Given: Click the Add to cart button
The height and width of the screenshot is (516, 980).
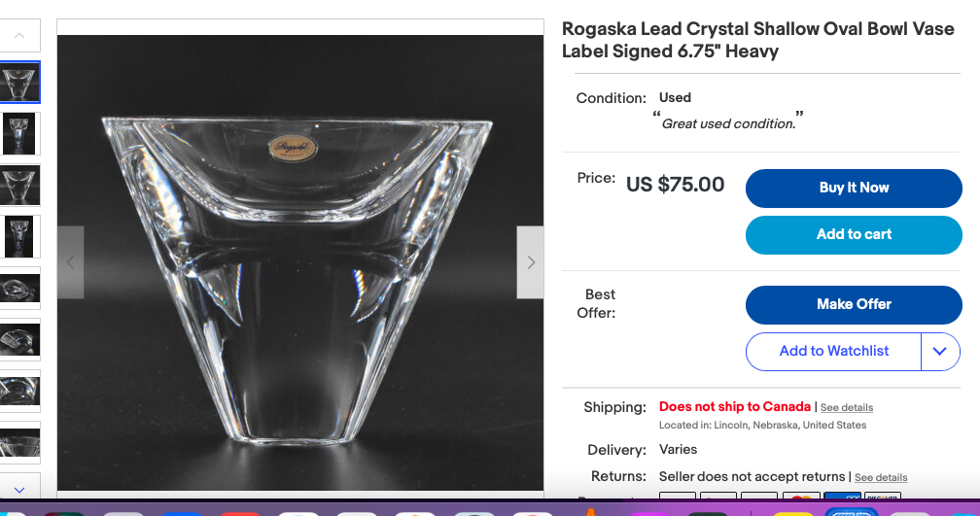Looking at the screenshot, I should coord(854,234).
